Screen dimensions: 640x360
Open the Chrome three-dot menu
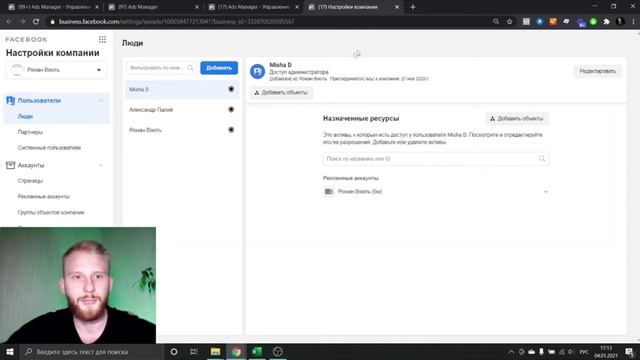pyautogui.click(x=633, y=21)
